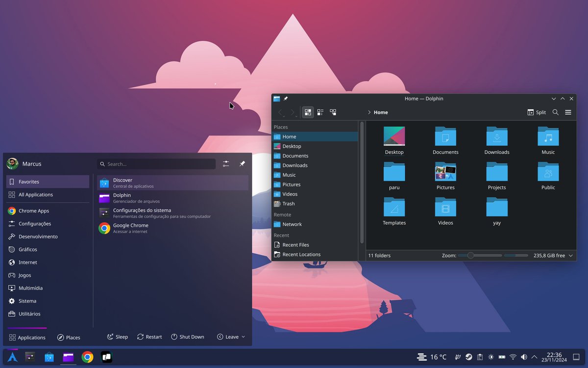
Task: Click the Restart button
Action: coord(149,337)
